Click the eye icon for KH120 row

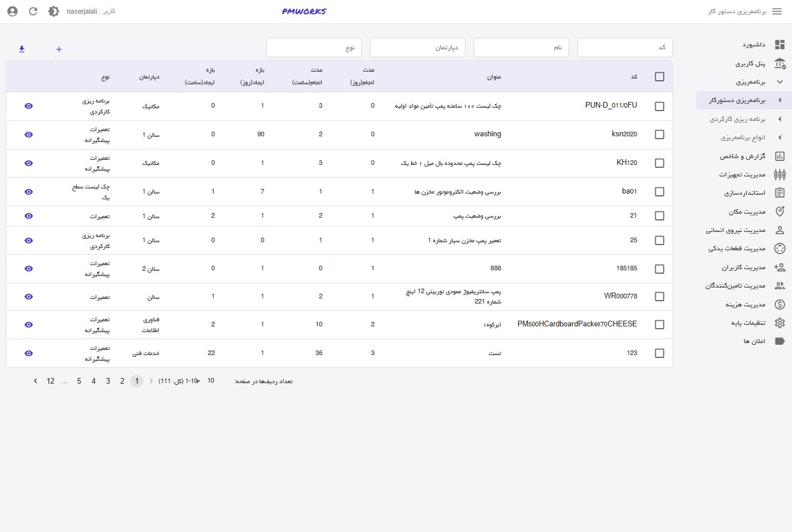tap(29, 163)
